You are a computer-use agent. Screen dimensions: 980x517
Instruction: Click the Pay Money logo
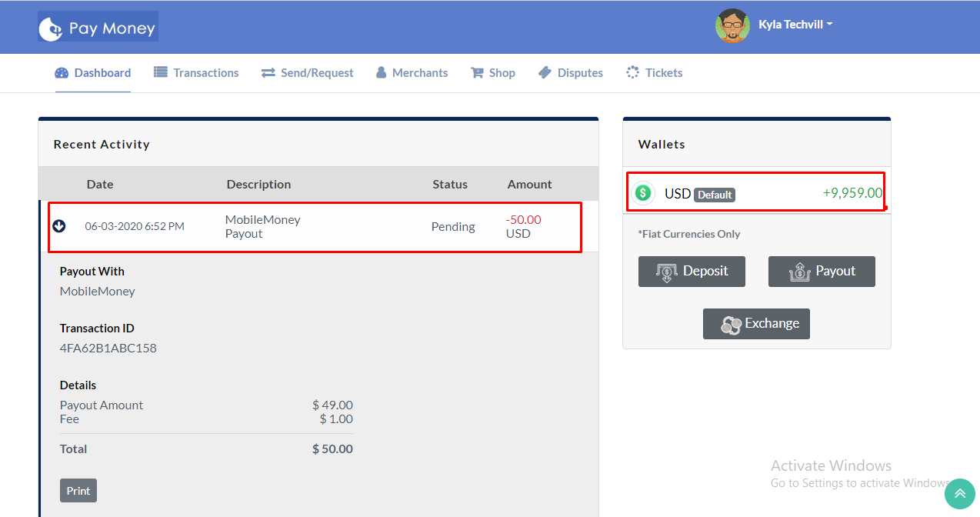[x=98, y=27]
